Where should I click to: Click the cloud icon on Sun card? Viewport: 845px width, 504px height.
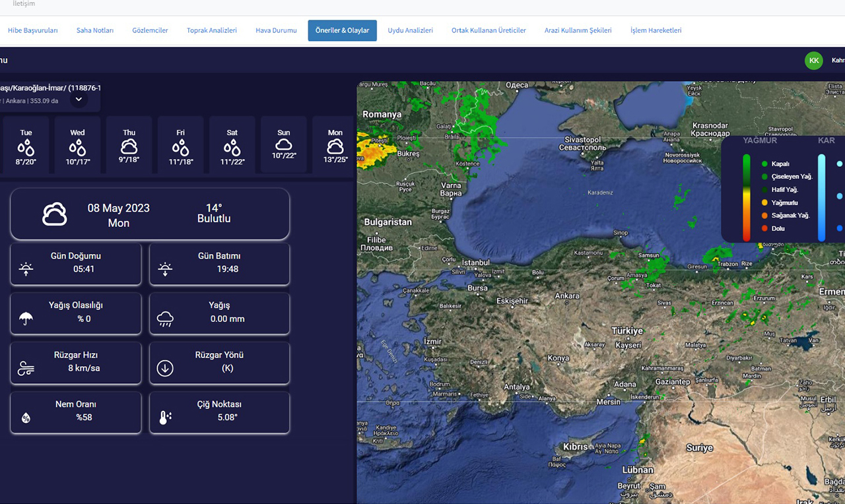(283, 144)
